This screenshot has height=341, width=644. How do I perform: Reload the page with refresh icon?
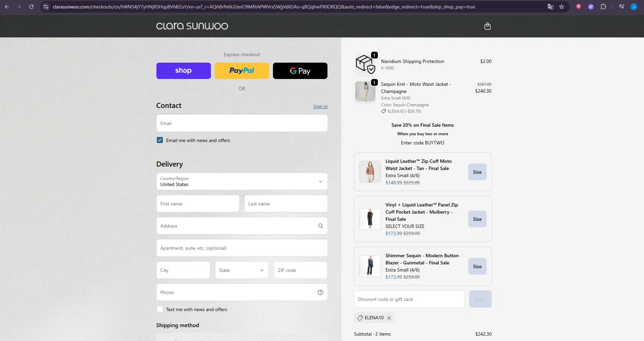click(31, 7)
